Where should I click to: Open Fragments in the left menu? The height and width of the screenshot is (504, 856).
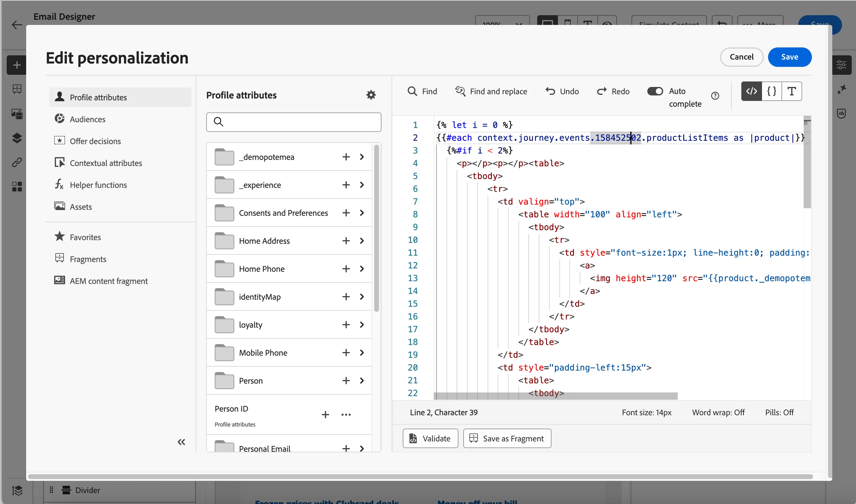[x=120, y=259]
